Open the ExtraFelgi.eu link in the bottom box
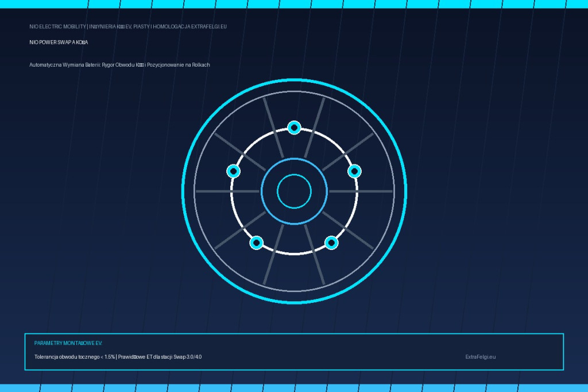The height and width of the screenshot is (392, 588). [x=481, y=357]
